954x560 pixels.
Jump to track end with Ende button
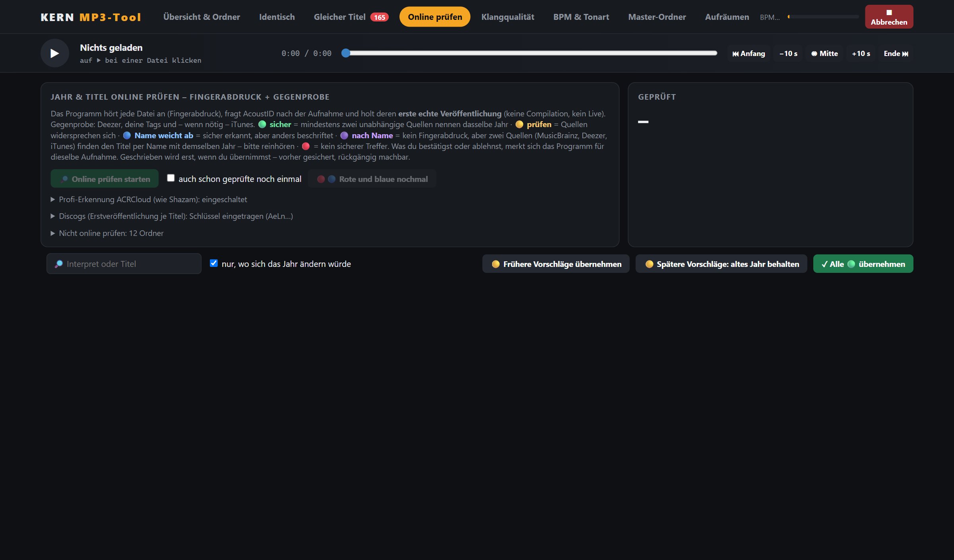point(896,54)
